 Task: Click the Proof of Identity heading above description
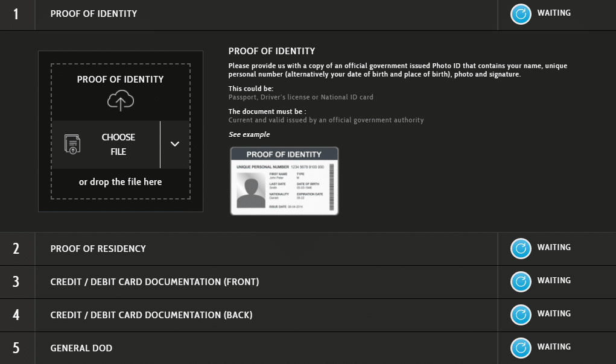pyautogui.click(x=272, y=51)
